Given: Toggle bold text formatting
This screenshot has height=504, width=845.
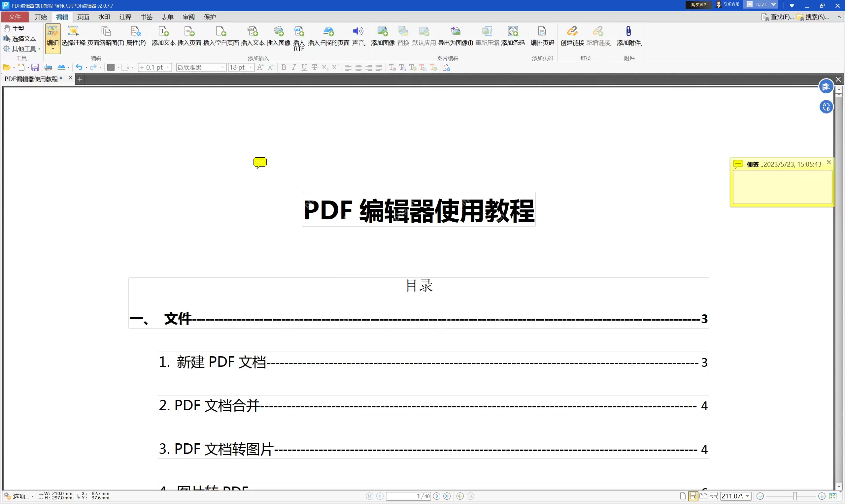Looking at the screenshot, I should [284, 67].
